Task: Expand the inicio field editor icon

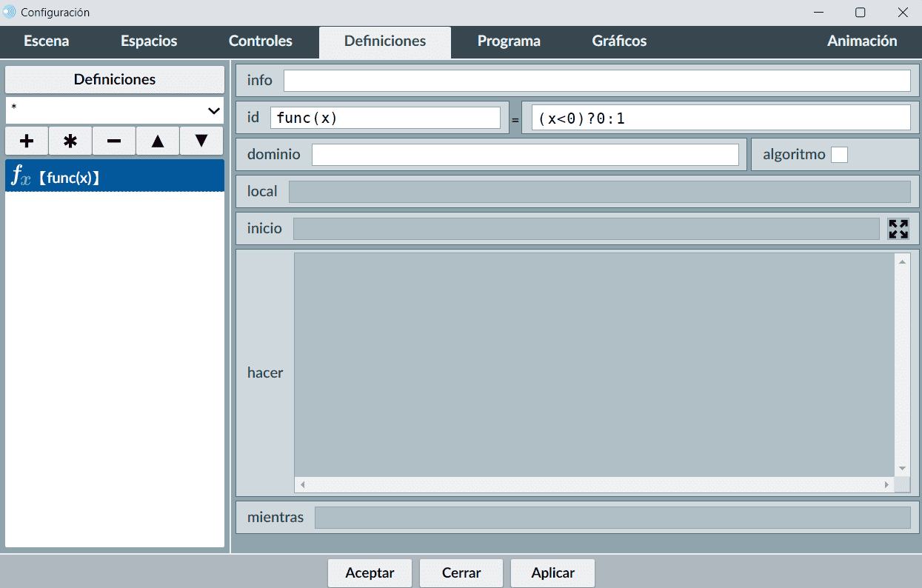Action: point(898,229)
